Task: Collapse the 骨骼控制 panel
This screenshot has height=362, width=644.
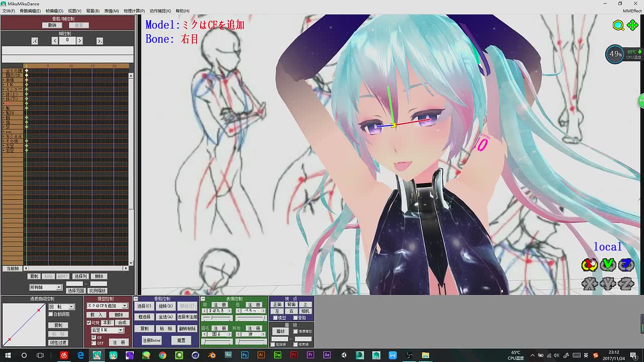Action: (136, 299)
